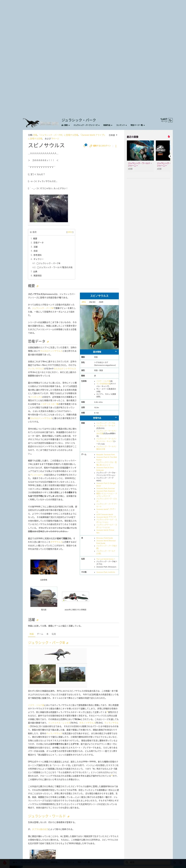The width and height of the screenshot is (186, 868).
Task: Edit the 恐竜データ section via pencil icon
Action: pyautogui.click(x=48, y=342)
